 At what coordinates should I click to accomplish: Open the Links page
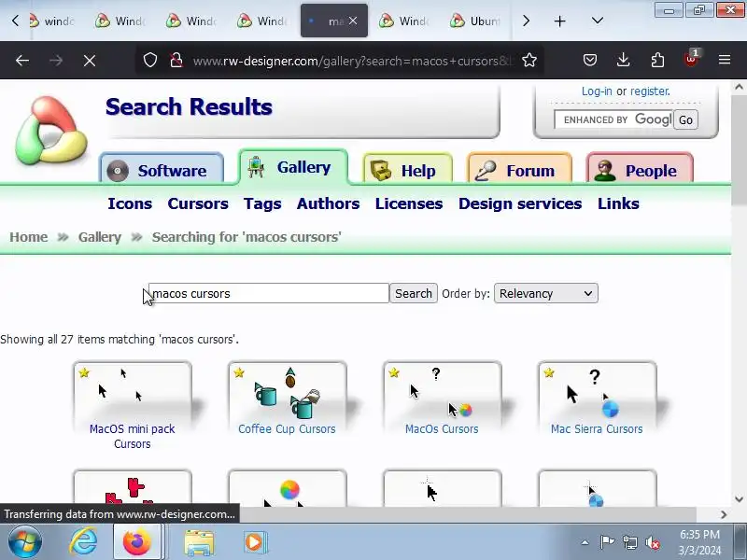click(618, 203)
